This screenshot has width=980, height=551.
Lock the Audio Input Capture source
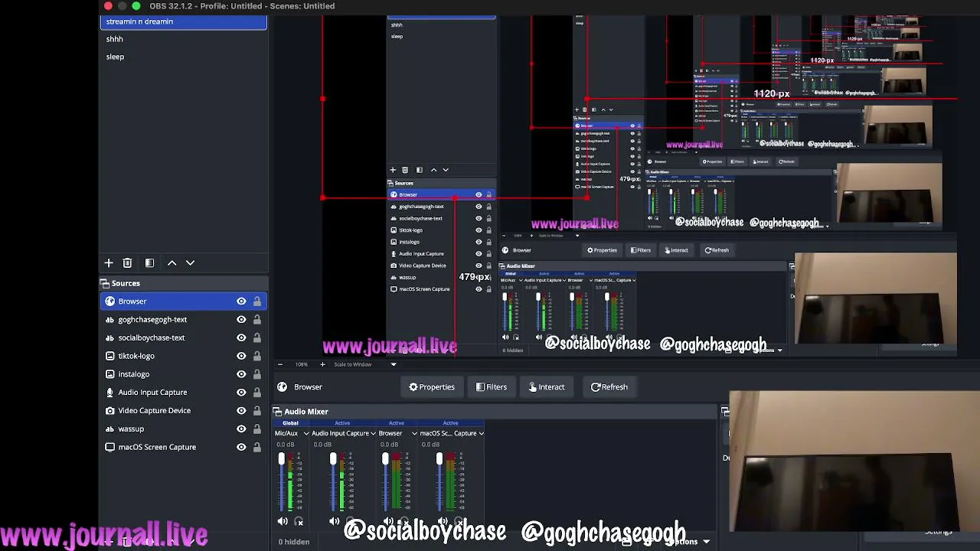(257, 393)
